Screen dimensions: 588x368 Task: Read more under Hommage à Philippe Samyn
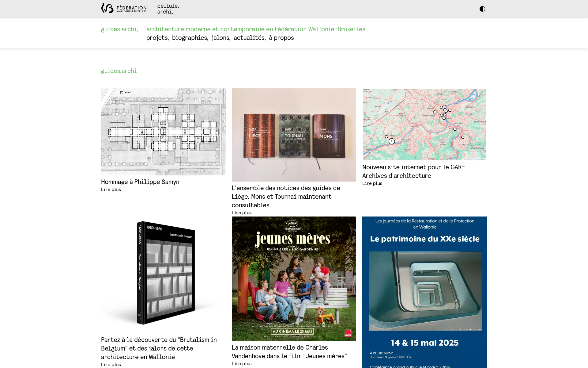tap(111, 190)
